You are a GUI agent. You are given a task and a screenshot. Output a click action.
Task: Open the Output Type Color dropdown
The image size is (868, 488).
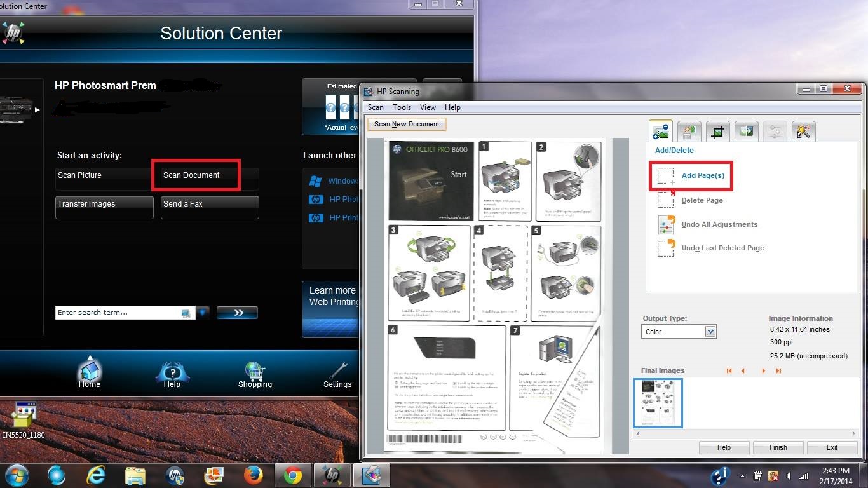pos(679,332)
